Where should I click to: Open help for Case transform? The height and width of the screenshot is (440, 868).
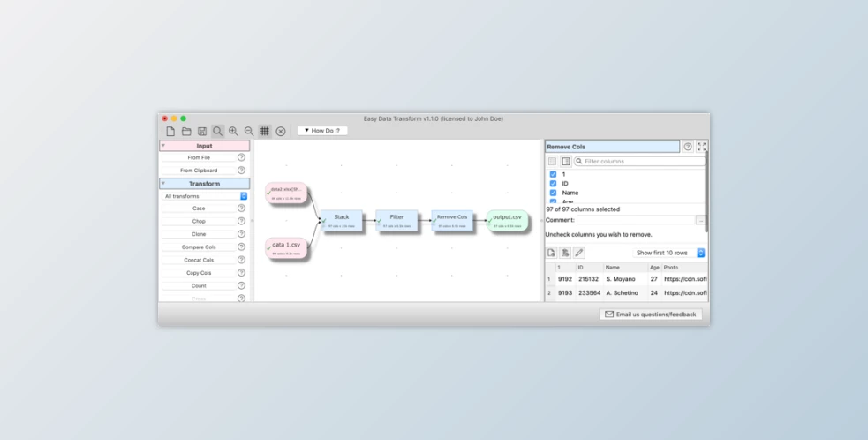click(x=241, y=209)
